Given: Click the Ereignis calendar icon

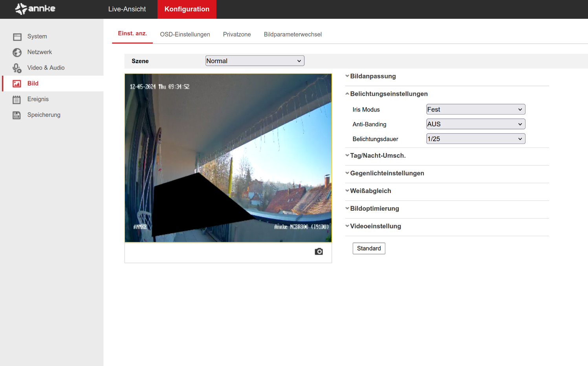Looking at the screenshot, I should 16,100.
